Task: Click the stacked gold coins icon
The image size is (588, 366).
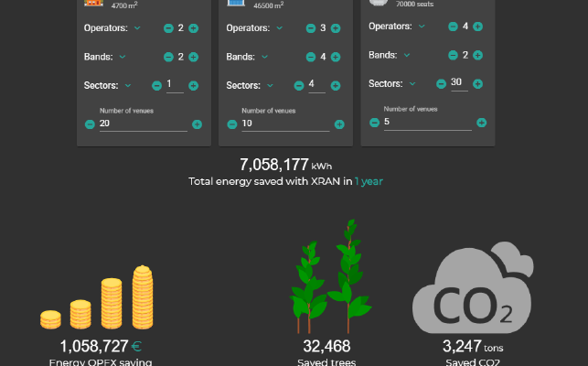Action: (x=97, y=297)
